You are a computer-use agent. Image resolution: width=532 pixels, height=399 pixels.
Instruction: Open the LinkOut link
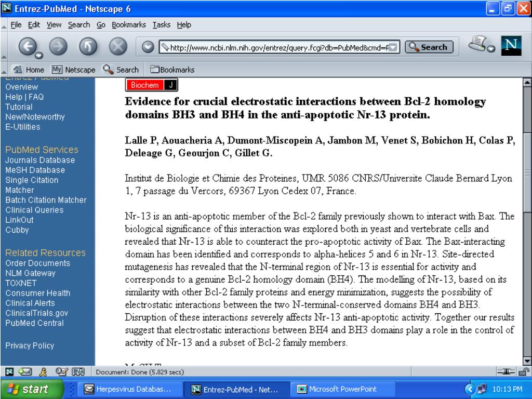(19, 220)
